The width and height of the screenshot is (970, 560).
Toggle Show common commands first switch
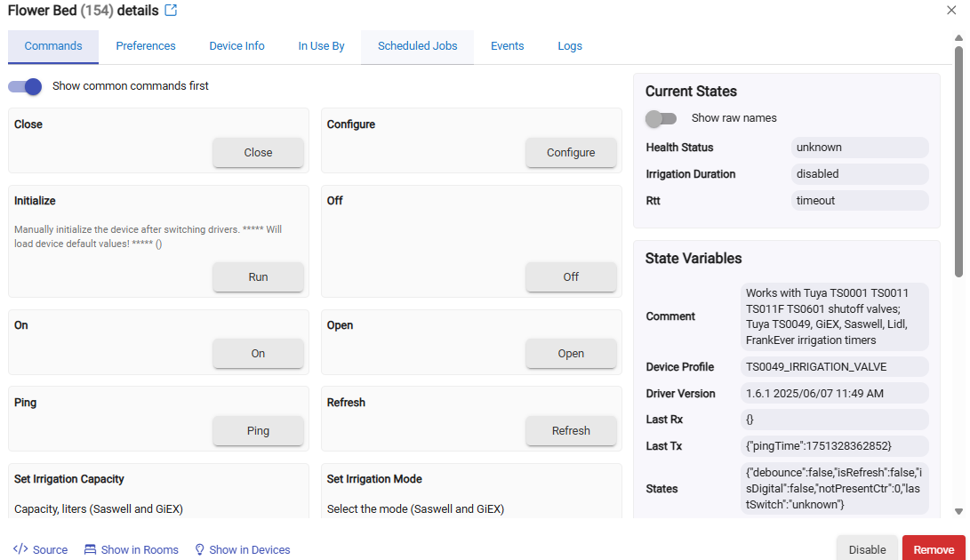[x=25, y=86]
